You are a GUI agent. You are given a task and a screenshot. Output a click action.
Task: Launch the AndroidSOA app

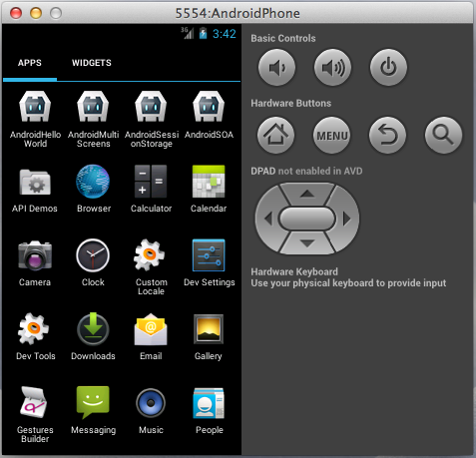point(209,115)
